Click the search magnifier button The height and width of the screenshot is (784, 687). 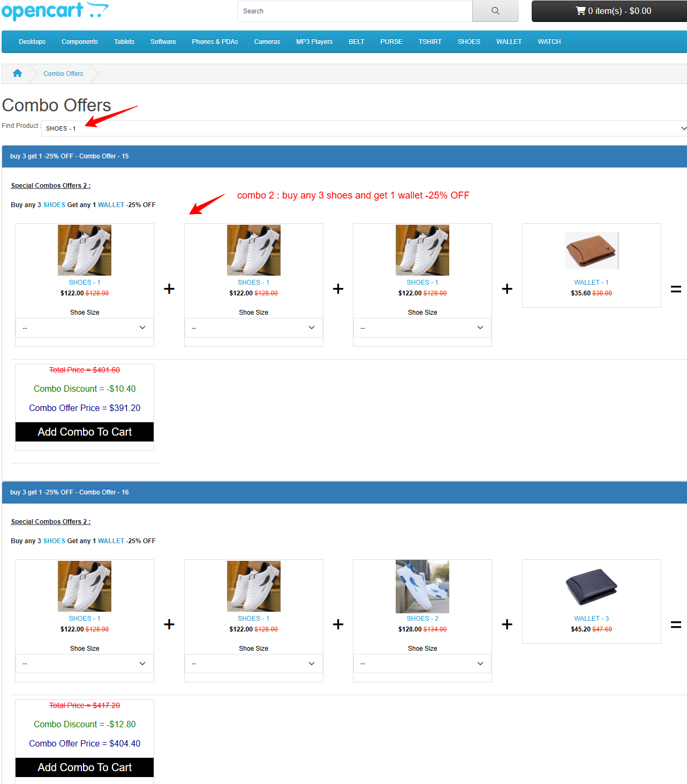pyautogui.click(x=495, y=11)
